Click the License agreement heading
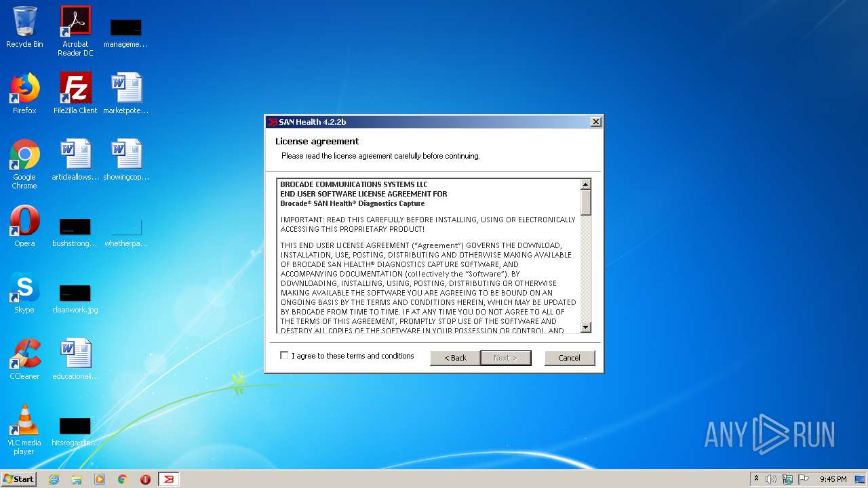868x488 pixels. tap(317, 141)
